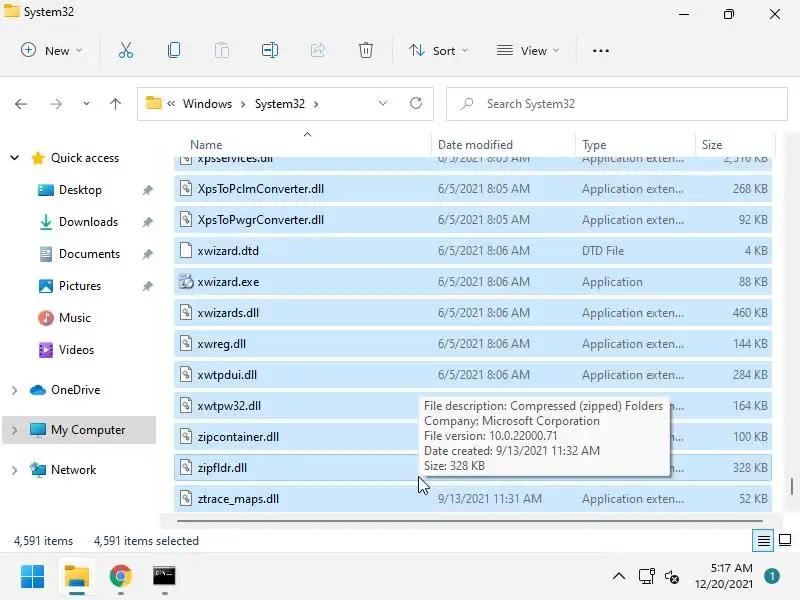The image size is (800, 600).
Task: Refresh the System32 folder view
Action: coord(416,104)
